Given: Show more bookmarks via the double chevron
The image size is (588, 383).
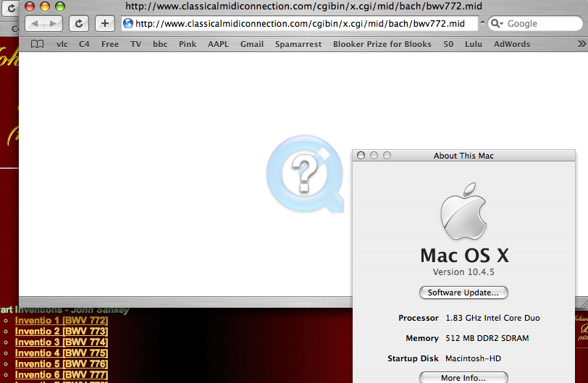Looking at the screenshot, I should (582, 44).
